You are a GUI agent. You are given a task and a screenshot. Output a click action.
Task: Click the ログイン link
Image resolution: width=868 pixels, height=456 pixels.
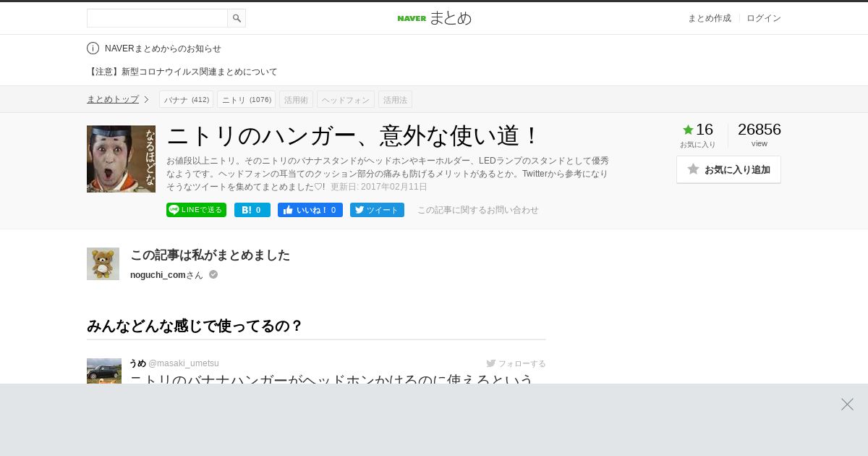pyautogui.click(x=763, y=18)
